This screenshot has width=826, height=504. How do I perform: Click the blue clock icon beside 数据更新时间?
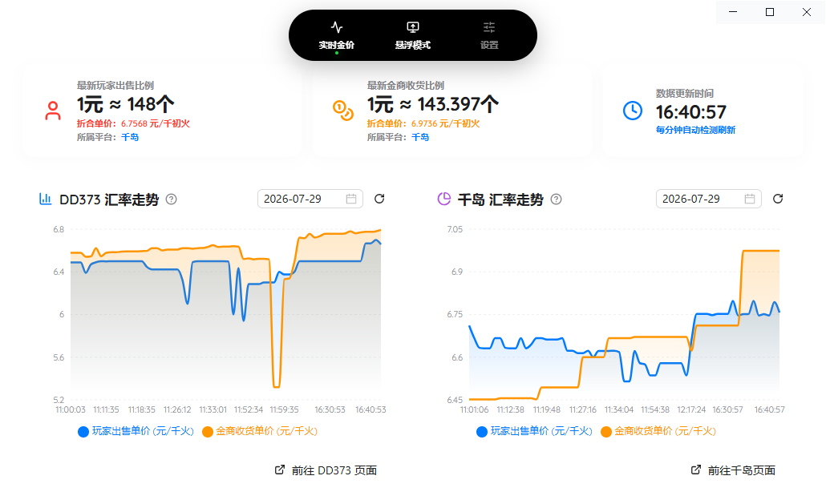tap(633, 111)
